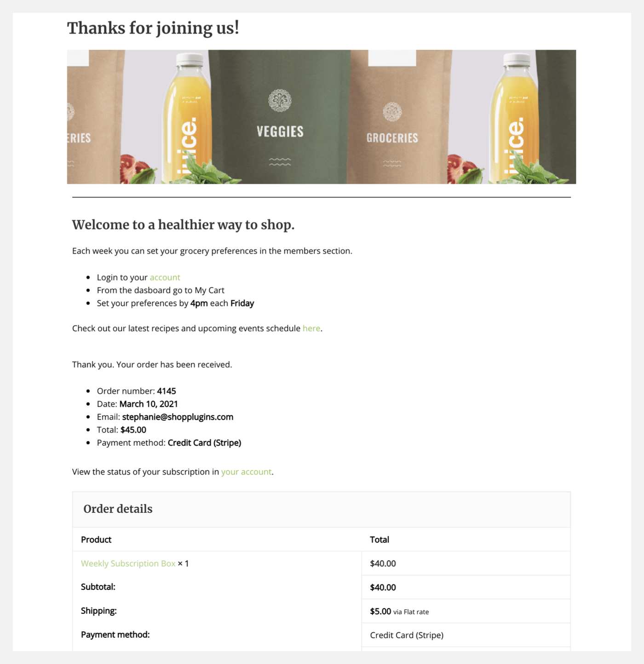Open the account link in the login step
Screen dimensions: 644x664
pyautogui.click(x=165, y=277)
